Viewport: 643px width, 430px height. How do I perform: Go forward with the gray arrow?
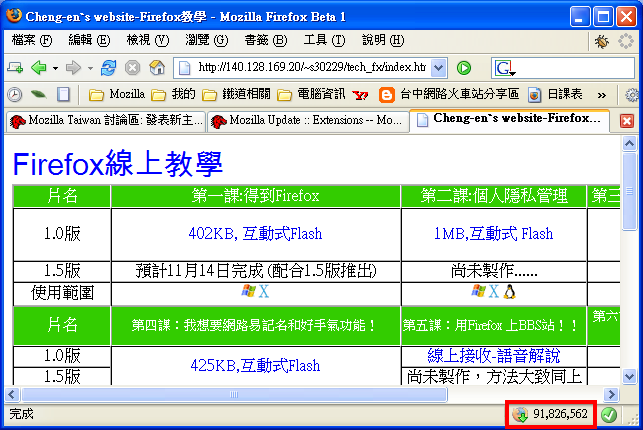pos(73,68)
